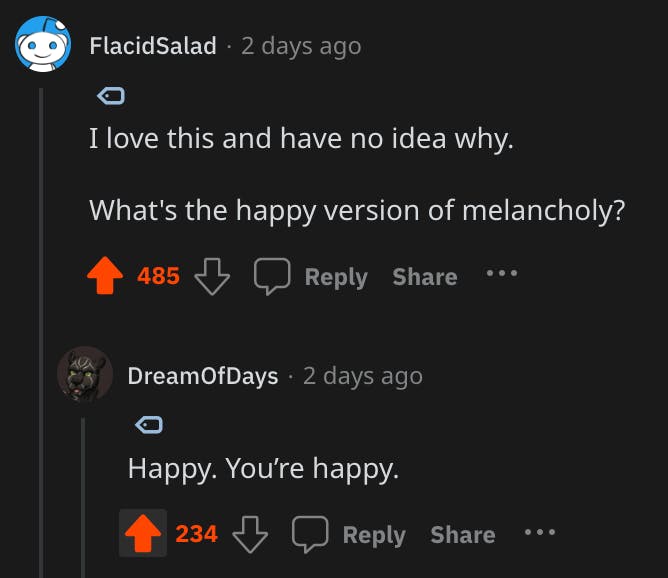Click FlacidSalad's Snoo avatar
This screenshot has width=668, height=578.
click(x=42, y=46)
